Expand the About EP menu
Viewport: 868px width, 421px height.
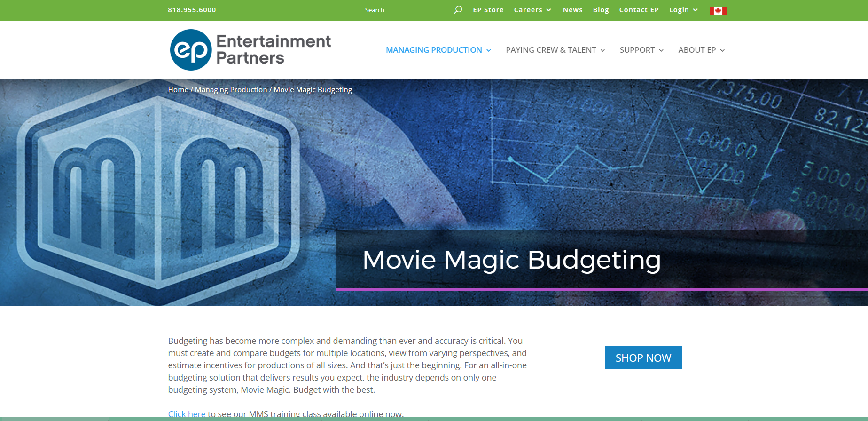click(x=702, y=50)
